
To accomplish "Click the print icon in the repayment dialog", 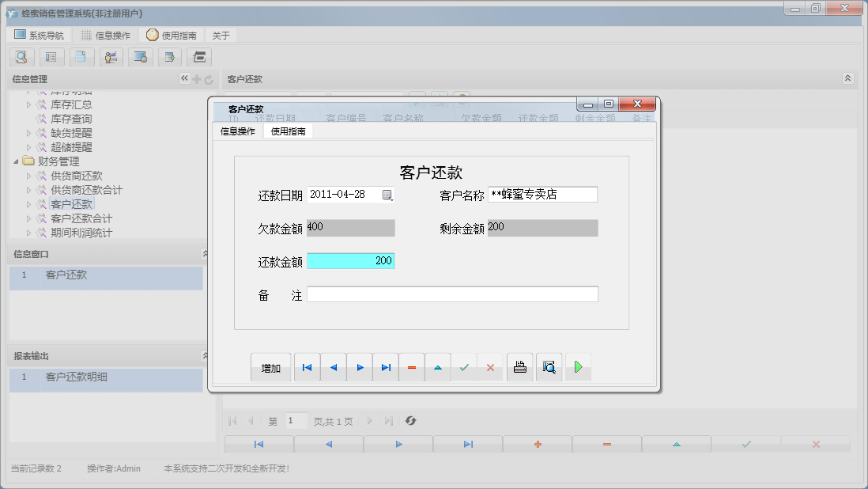I will pos(519,366).
